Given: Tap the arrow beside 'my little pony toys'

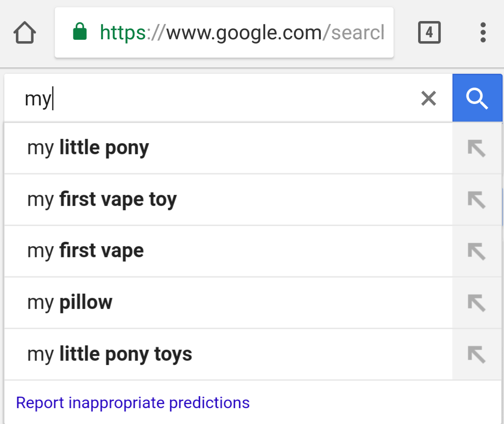Looking at the screenshot, I should tap(477, 355).
